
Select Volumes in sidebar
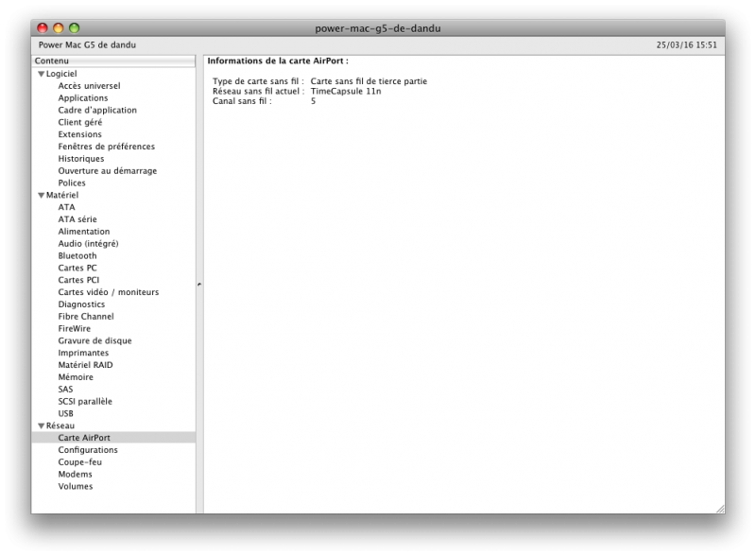(x=76, y=486)
